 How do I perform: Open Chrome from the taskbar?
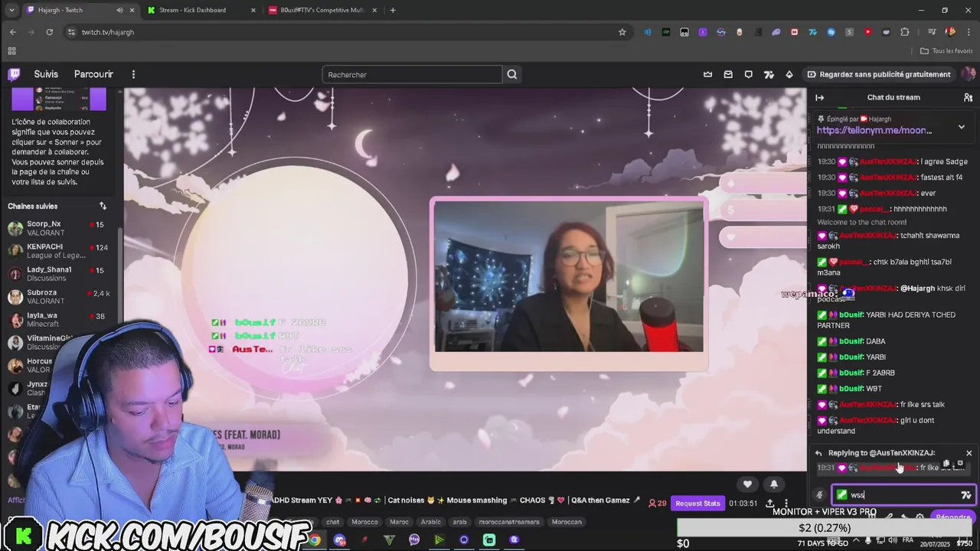click(315, 540)
